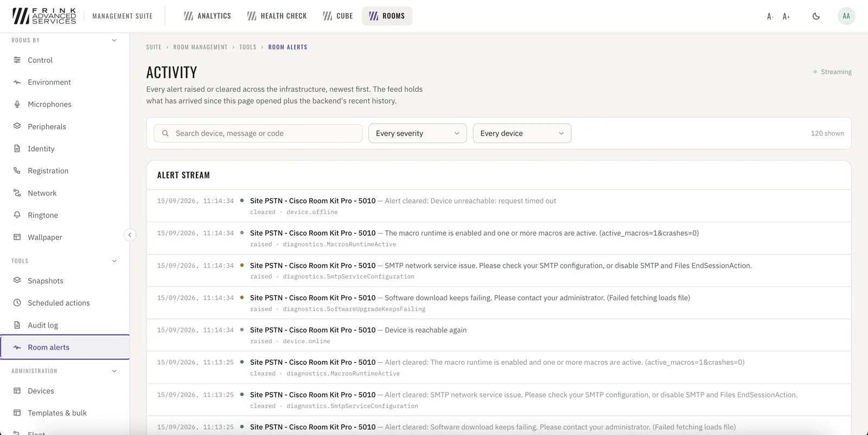Click the Streaming status indicator

click(832, 72)
